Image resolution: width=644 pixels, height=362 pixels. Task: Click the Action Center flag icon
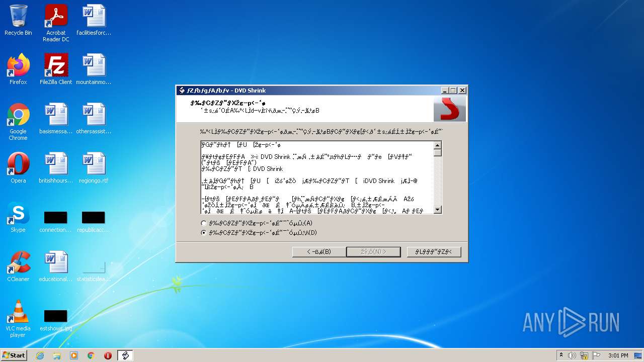point(596,355)
